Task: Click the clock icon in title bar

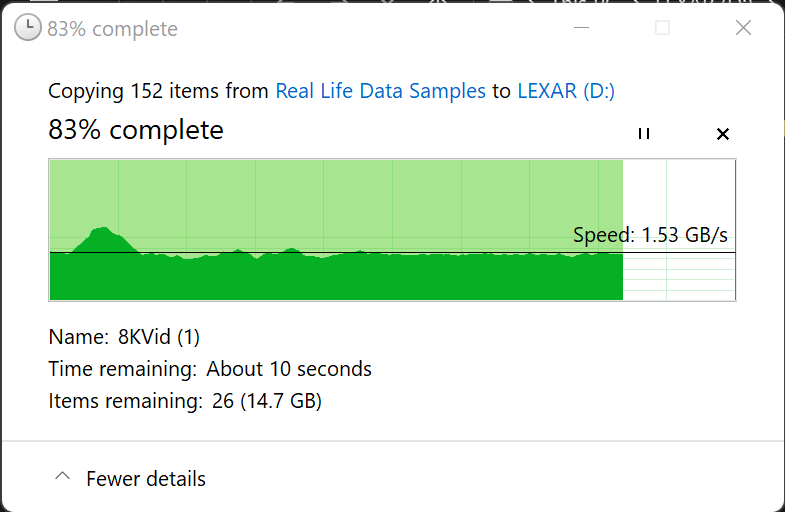Action: [28, 28]
